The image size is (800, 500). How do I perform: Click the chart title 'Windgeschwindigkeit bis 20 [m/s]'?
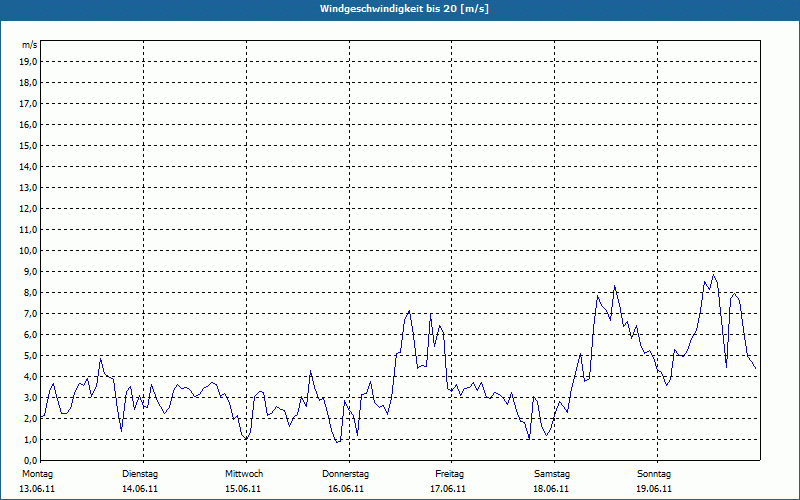click(404, 9)
